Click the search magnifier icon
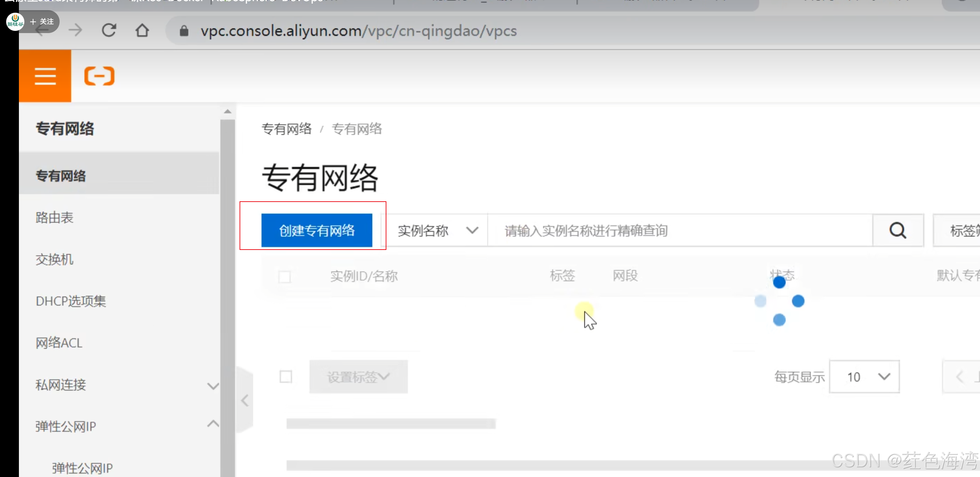980x477 pixels. click(x=897, y=230)
